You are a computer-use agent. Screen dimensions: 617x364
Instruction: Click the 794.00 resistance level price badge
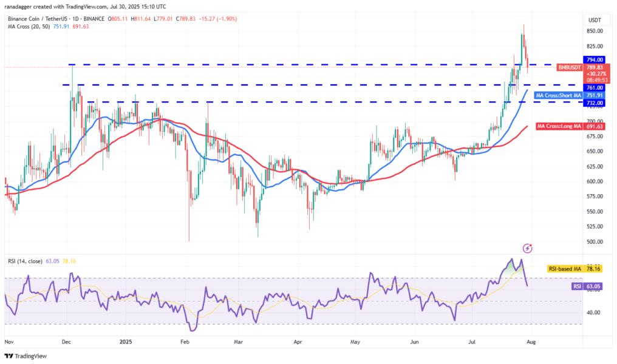(595, 59)
